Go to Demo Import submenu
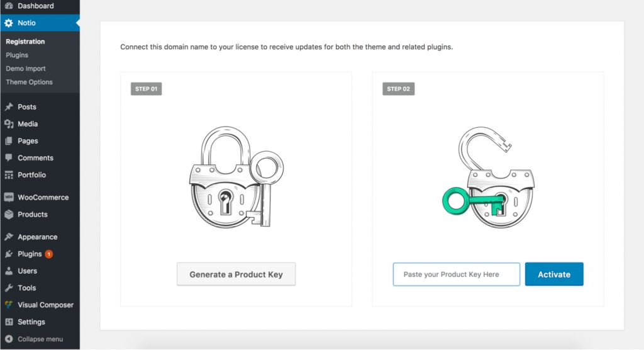644x350 pixels. coord(25,69)
